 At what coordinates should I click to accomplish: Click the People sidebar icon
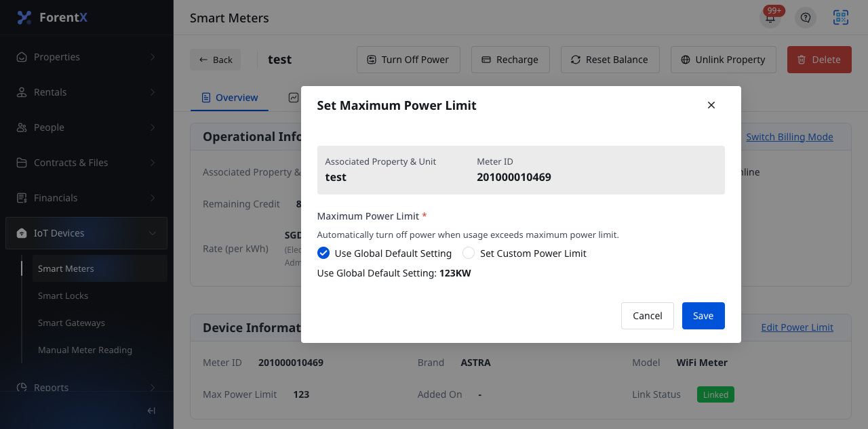coord(22,127)
